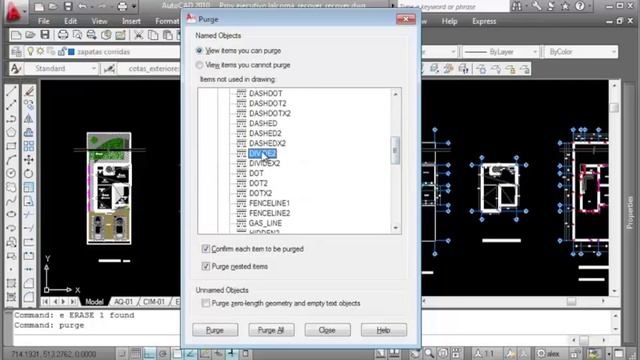Enable Purge zero-length geometry checkbox
The width and height of the screenshot is (640, 360).
coord(206,303)
